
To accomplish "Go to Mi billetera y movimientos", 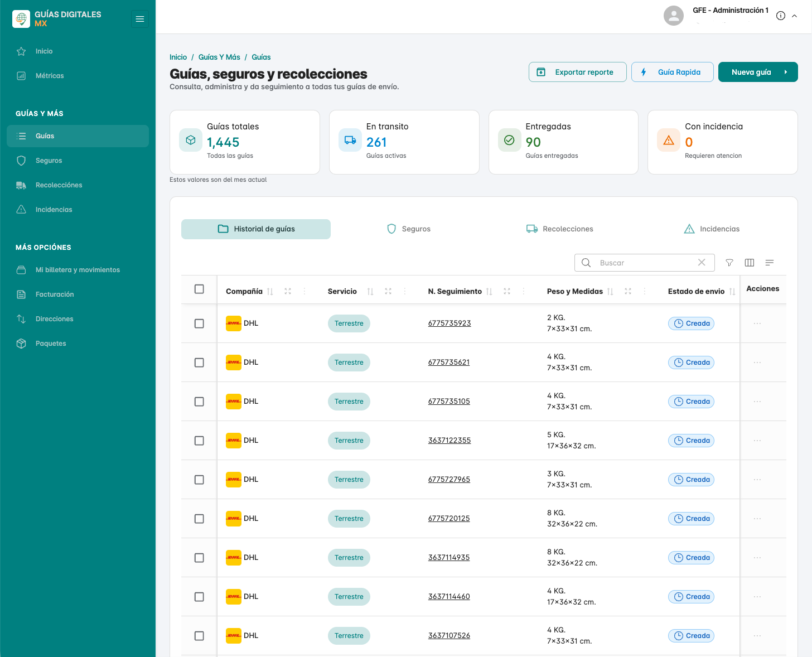I will (78, 270).
